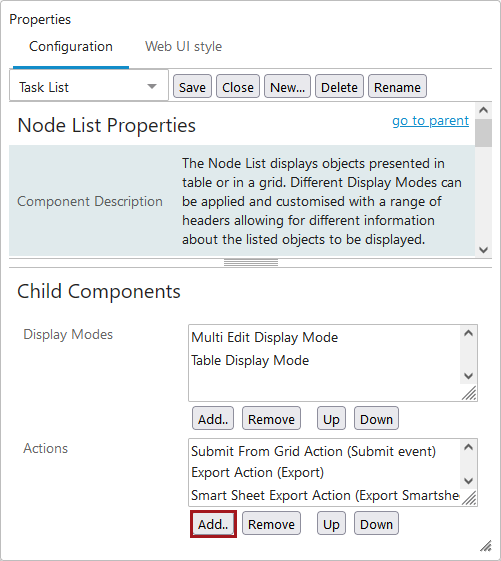Switch to Web UI style tab

point(183,47)
